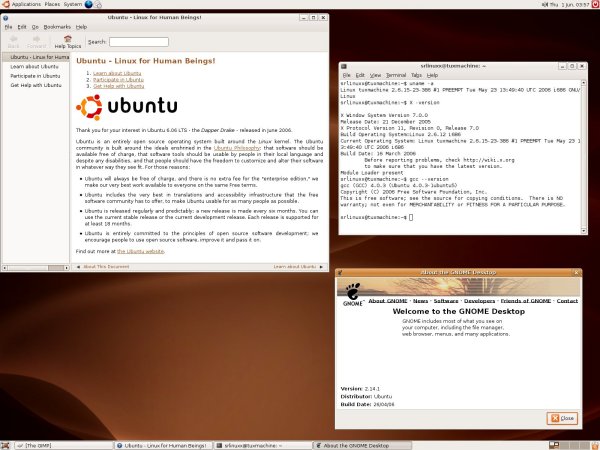Select 'Participate in Ubuntu' in sidebar
Viewport: 600px width, 450px height.
coord(34,76)
